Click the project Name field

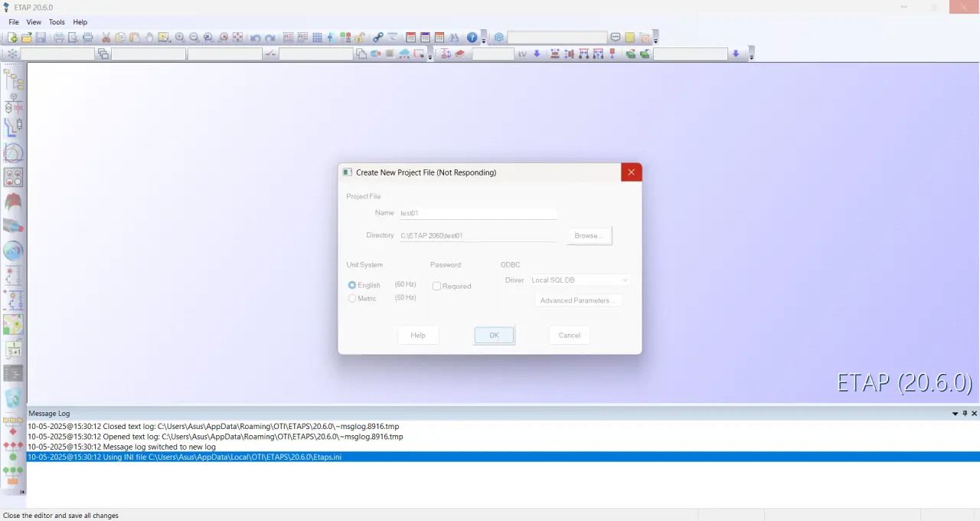click(x=477, y=213)
